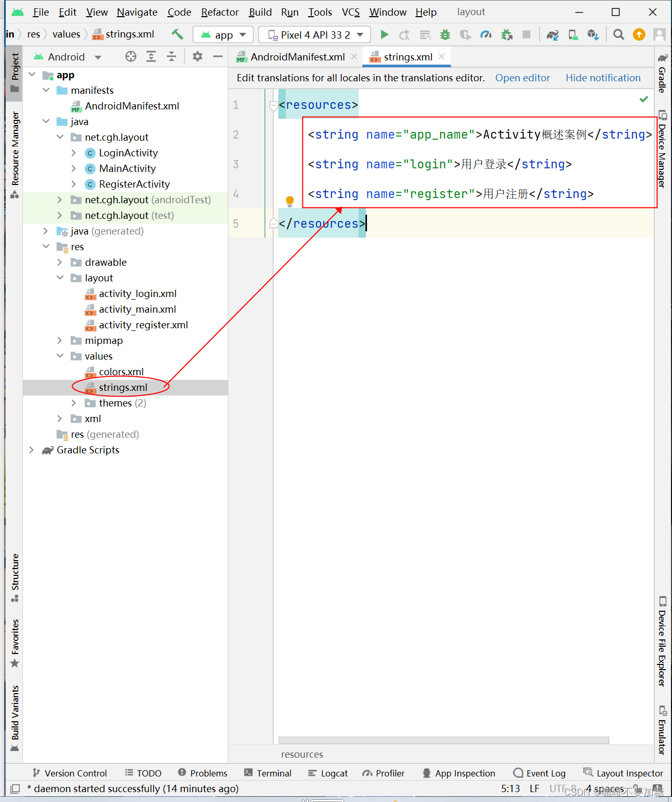Viewport: 672px width, 802px height.
Task: Toggle the Resource Manager side panel
Action: click(x=14, y=147)
